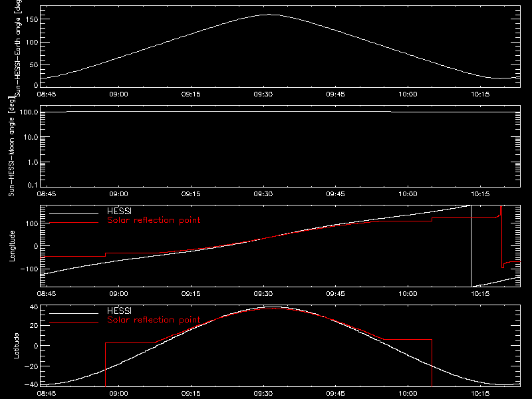The width and height of the screenshot is (532, 399).
Task: Click the 10.0 tick on Moon angle axis
Action: (31, 137)
